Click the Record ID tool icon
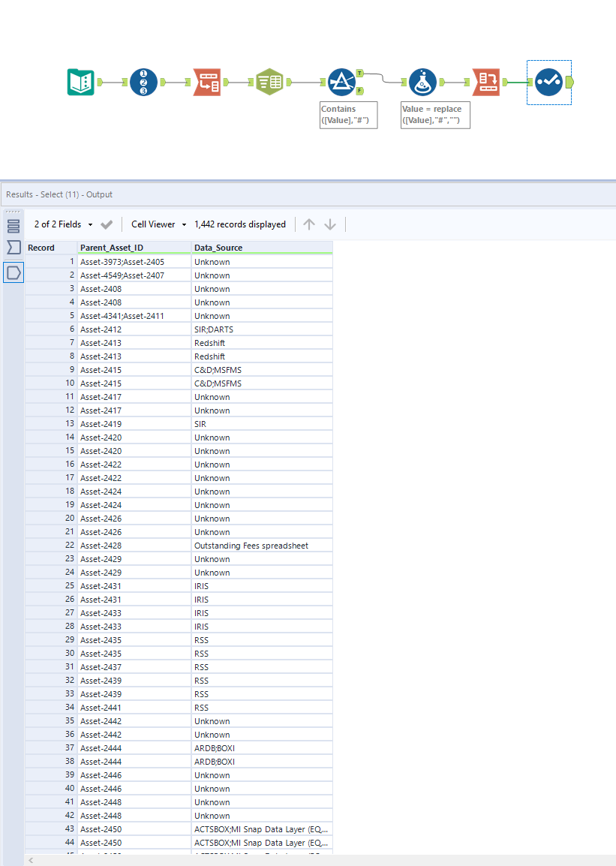 [144, 82]
